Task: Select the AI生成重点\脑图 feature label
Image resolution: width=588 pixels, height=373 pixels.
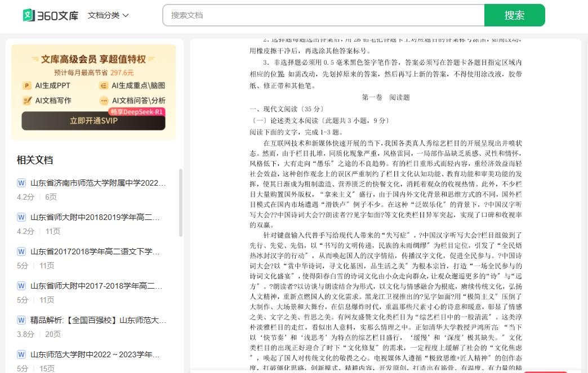Action: coord(139,86)
